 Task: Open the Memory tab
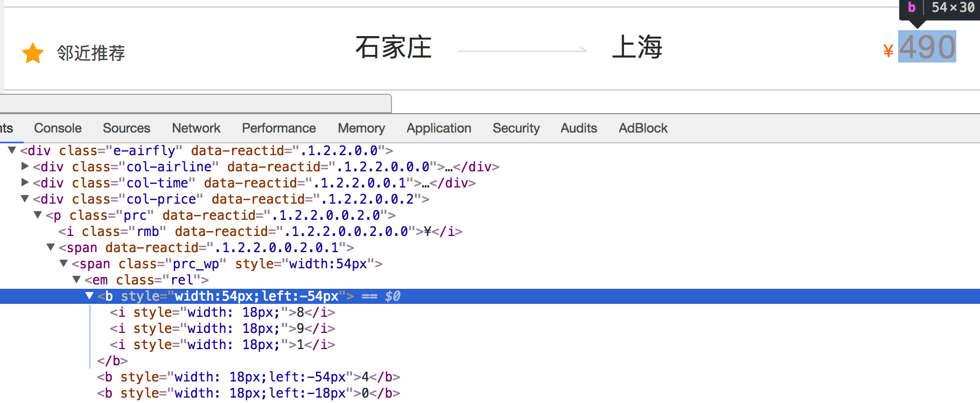click(x=361, y=128)
